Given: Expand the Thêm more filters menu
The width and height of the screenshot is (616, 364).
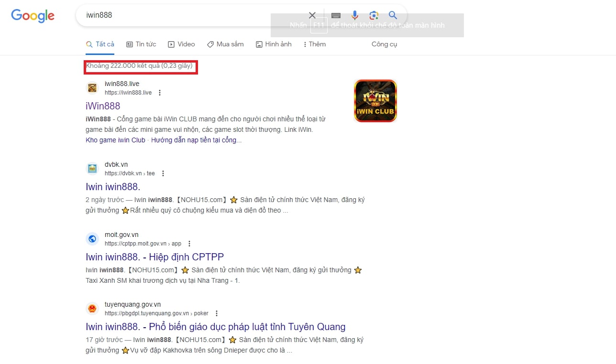Looking at the screenshot, I should tap(314, 44).
